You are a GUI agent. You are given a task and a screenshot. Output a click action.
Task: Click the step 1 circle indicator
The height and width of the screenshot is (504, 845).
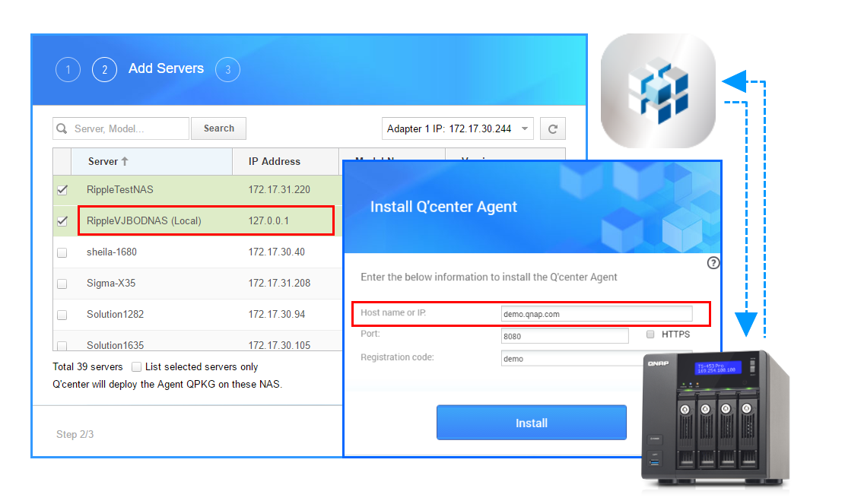(x=68, y=70)
